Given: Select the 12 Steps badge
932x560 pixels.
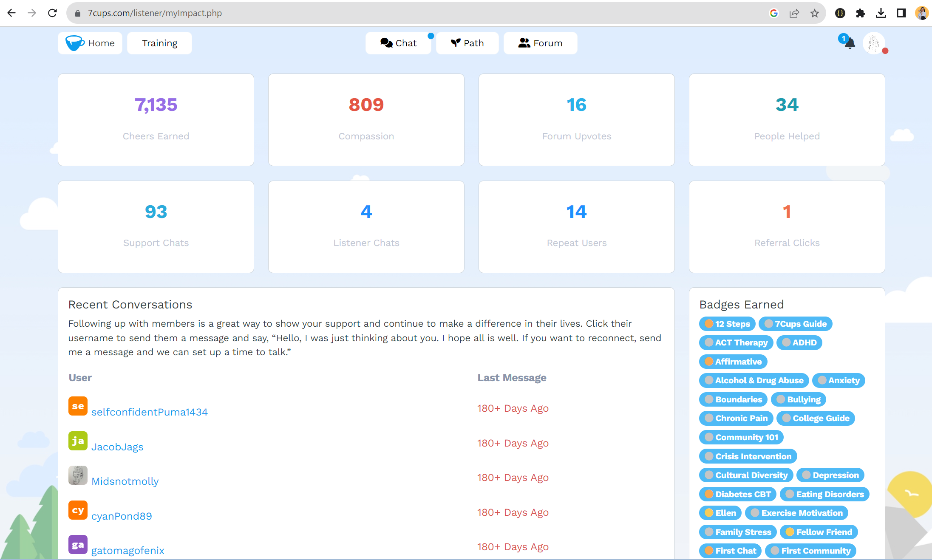Looking at the screenshot, I should 727,324.
